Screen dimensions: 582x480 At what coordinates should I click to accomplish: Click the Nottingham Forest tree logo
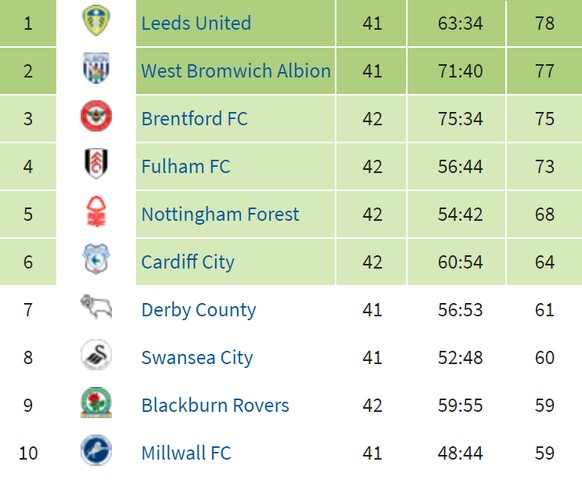[96, 211]
